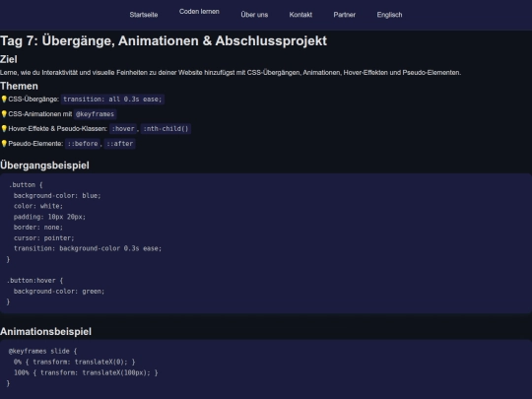Screen dimensions: 532x399
Task: Click the lightbulb icon beside Pseudo-Elemente
Action: [x=4, y=144]
